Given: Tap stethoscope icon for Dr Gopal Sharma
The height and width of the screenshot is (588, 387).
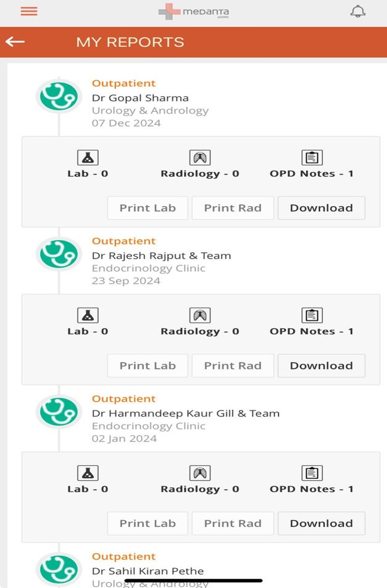Looking at the screenshot, I should point(59,96).
